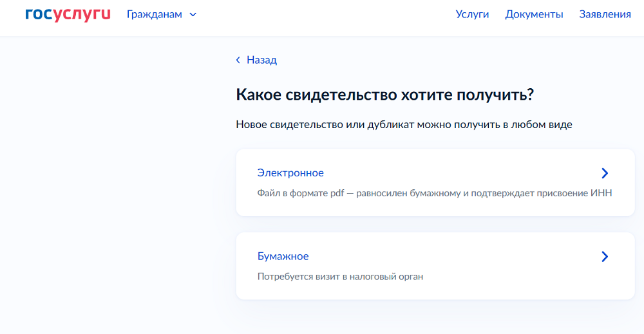Click the text 'Потребуется визит в налоговый орган'

(340, 277)
